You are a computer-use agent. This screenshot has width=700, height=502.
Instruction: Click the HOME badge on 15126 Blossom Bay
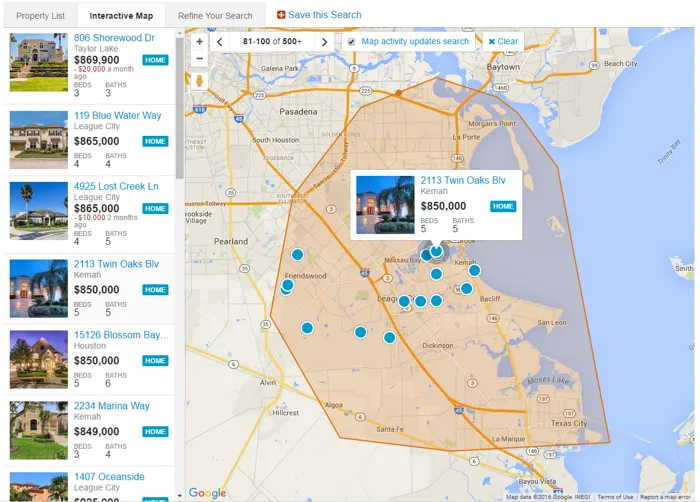click(x=155, y=361)
